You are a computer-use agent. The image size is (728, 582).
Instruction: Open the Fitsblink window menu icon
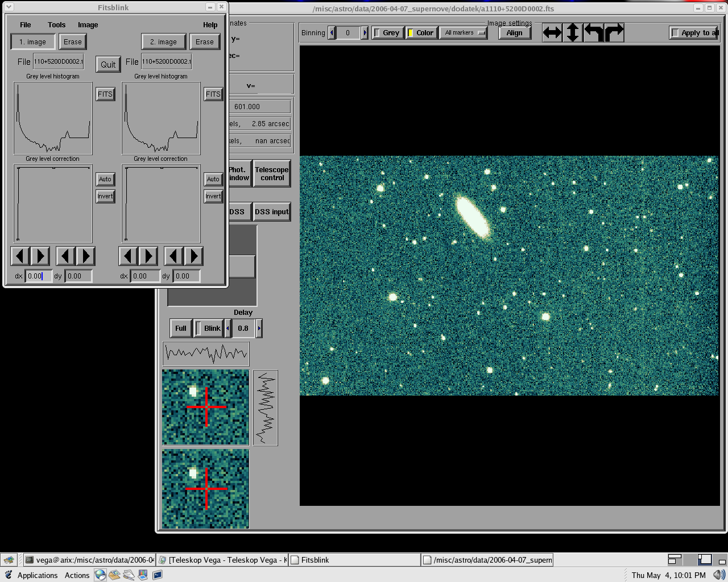(x=9, y=7)
